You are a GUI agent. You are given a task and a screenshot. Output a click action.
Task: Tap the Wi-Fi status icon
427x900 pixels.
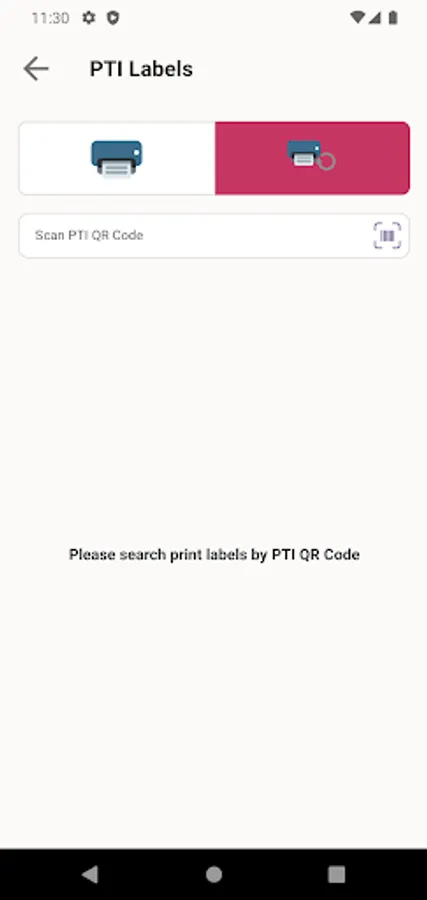click(x=357, y=18)
